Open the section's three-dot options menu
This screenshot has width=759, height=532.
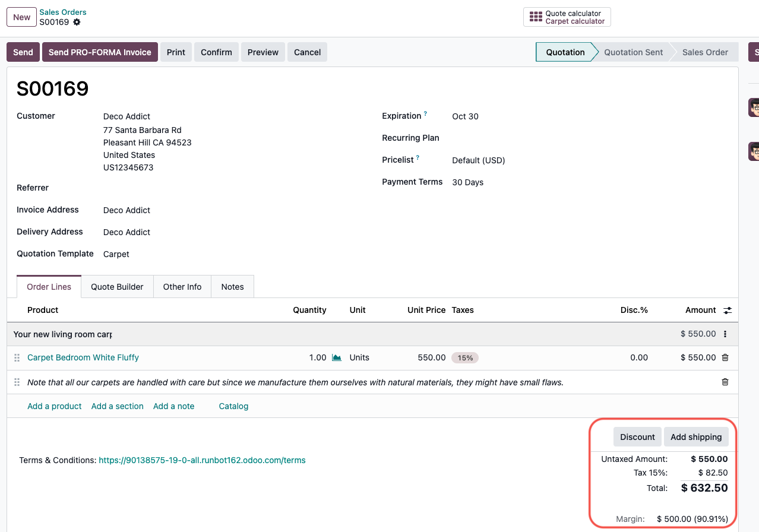(x=725, y=334)
